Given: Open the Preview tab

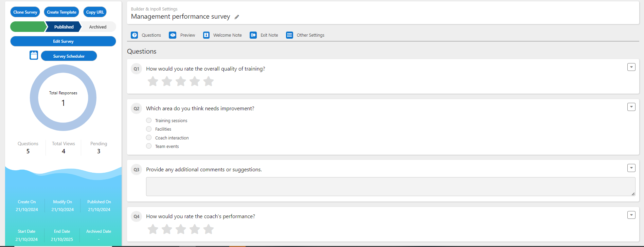Looking at the screenshot, I should (x=182, y=35).
